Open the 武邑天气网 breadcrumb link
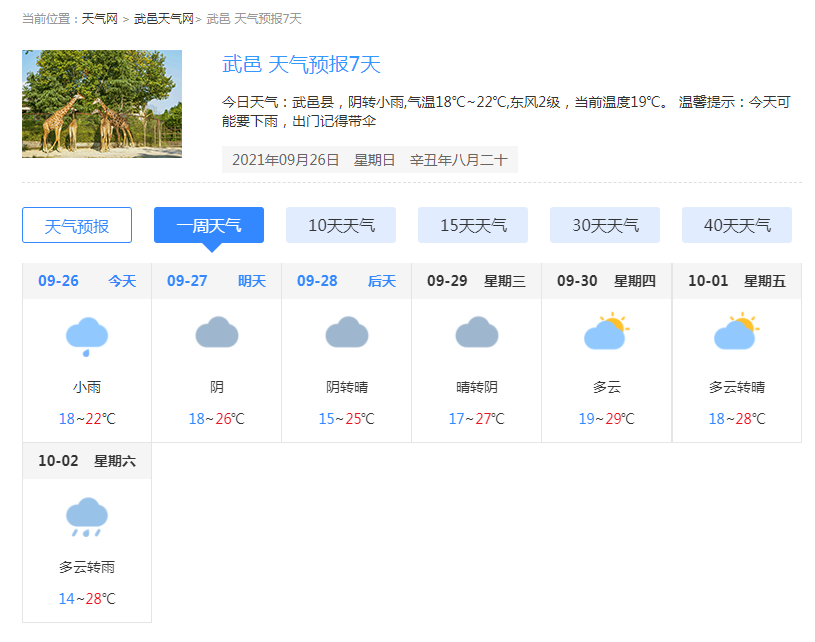Image resolution: width=815 pixels, height=642 pixels. [x=164, y=19]
